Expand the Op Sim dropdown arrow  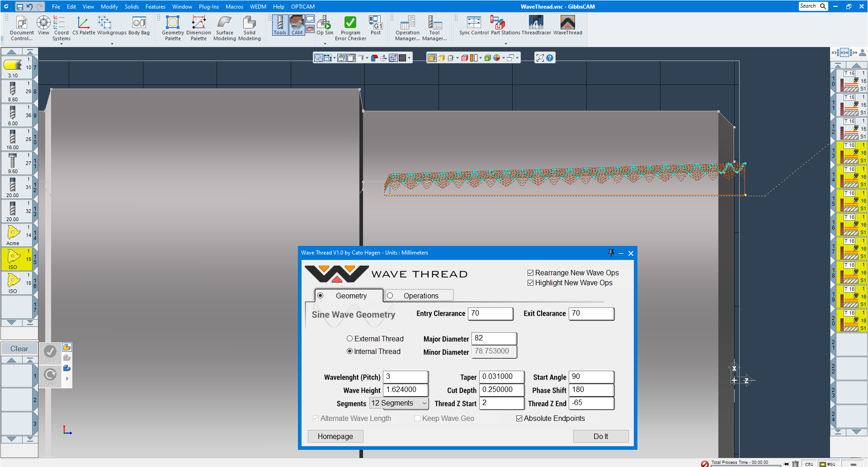[x=325, y=44]
